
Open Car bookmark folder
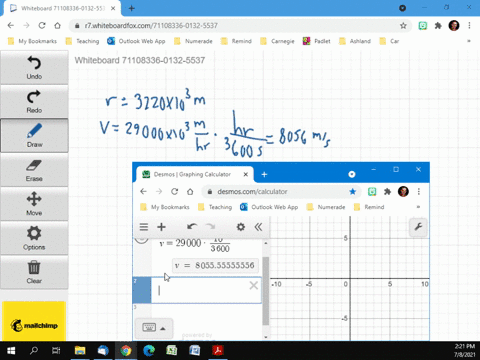click(389, 41)
